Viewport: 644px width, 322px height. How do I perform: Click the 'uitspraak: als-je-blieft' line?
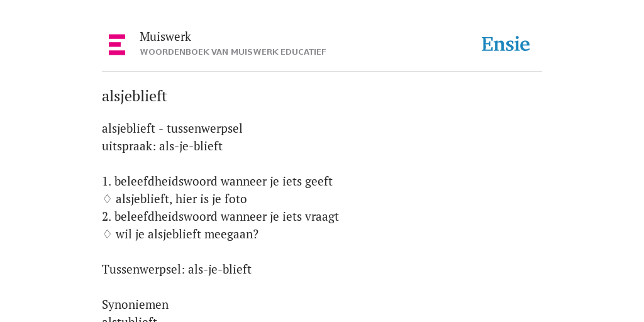(162, 146)
